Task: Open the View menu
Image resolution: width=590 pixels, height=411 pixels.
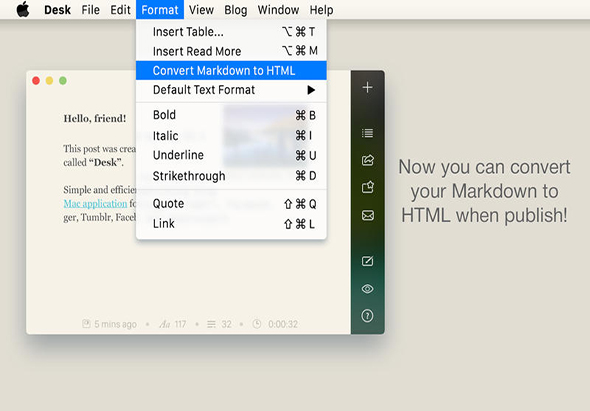Action: pyautogui.click(x=201, y=9)
